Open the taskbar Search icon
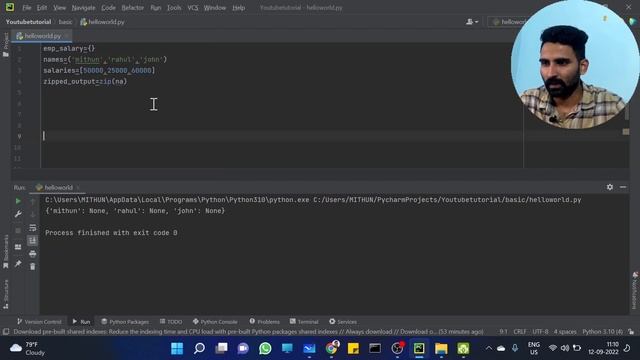The image size is (640, 360). coord(199,349)
